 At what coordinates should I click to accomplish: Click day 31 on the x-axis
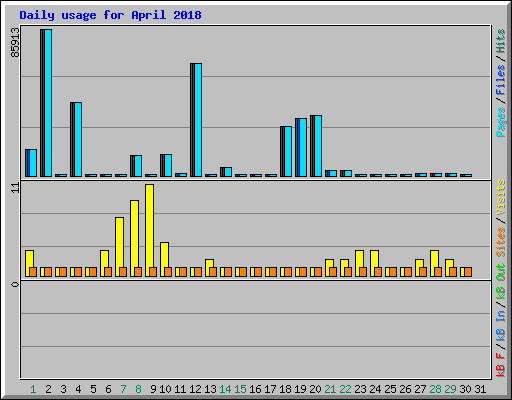pos(480,389)
